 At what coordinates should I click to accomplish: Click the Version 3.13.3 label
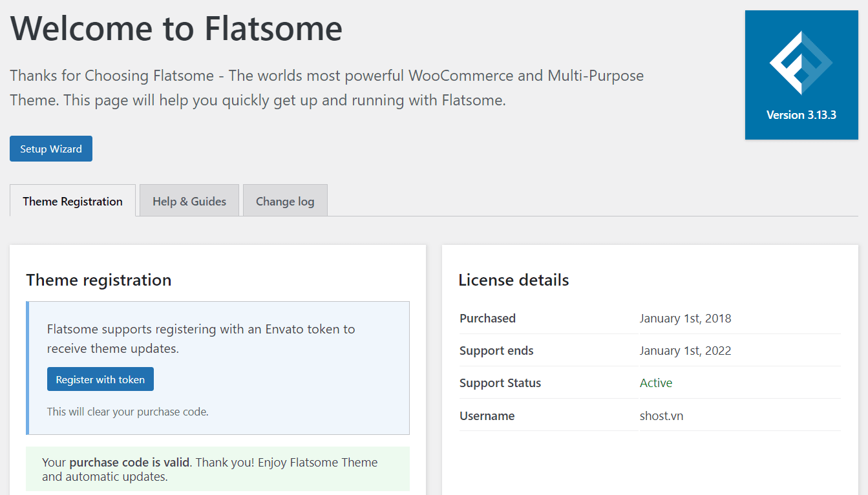801,114
